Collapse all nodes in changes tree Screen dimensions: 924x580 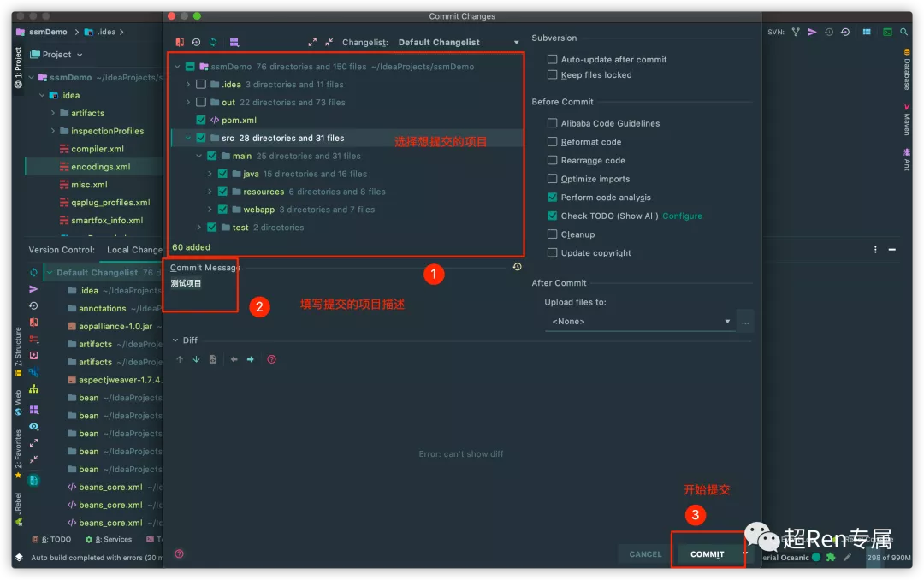pyautogui.click(x=329, y=43)
